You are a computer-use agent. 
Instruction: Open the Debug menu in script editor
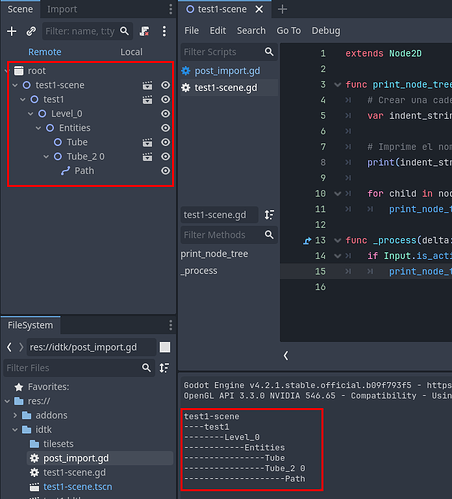[x=326, y=31]
